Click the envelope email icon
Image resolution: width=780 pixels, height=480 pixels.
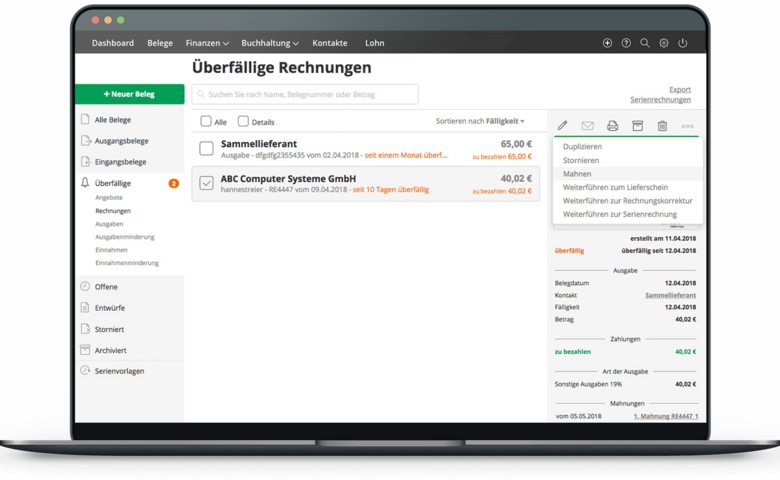[588, 126]
